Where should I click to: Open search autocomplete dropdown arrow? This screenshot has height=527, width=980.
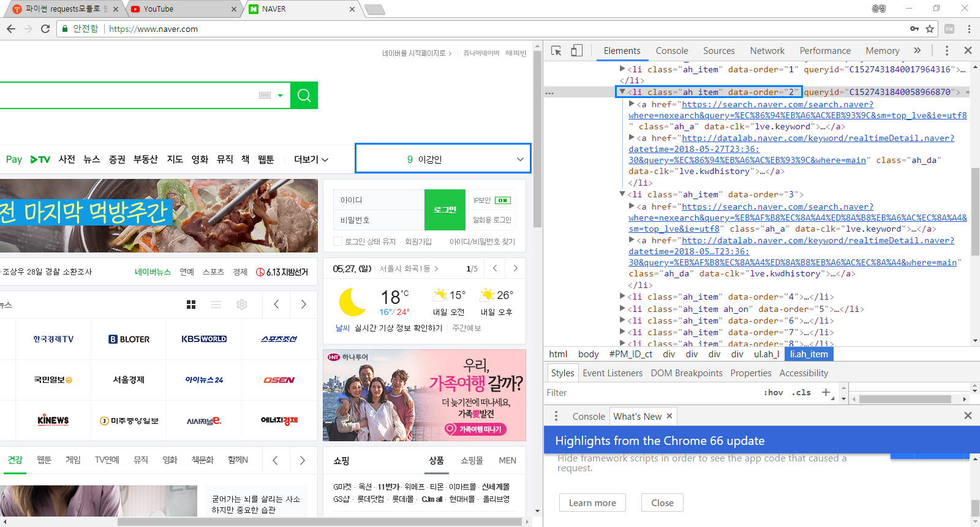[280, 96]
